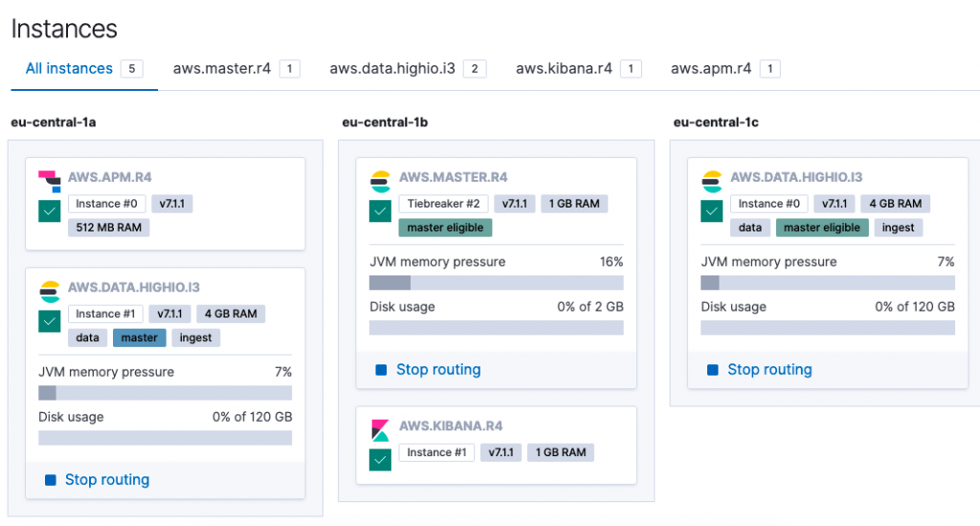Click v7.1.1 badge on Kibana card
Viewport: 980px width, 526px height.
[x=501, y=452]
